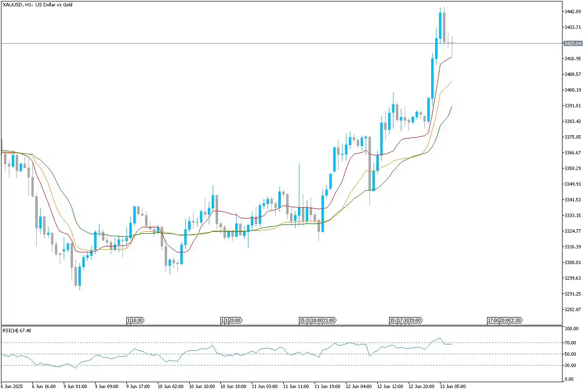Click the 3333.15 price axis label
588x392 pixels.
point(572,215)
